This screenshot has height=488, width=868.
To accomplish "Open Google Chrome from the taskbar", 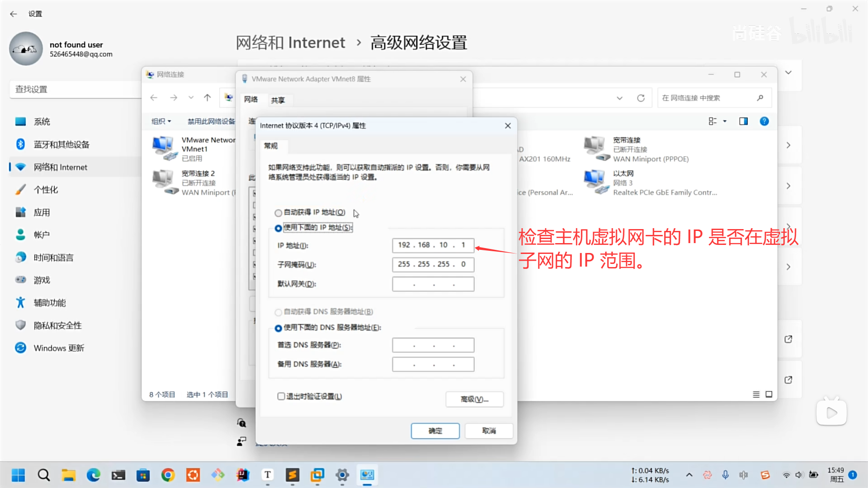I will click(168, 475).
